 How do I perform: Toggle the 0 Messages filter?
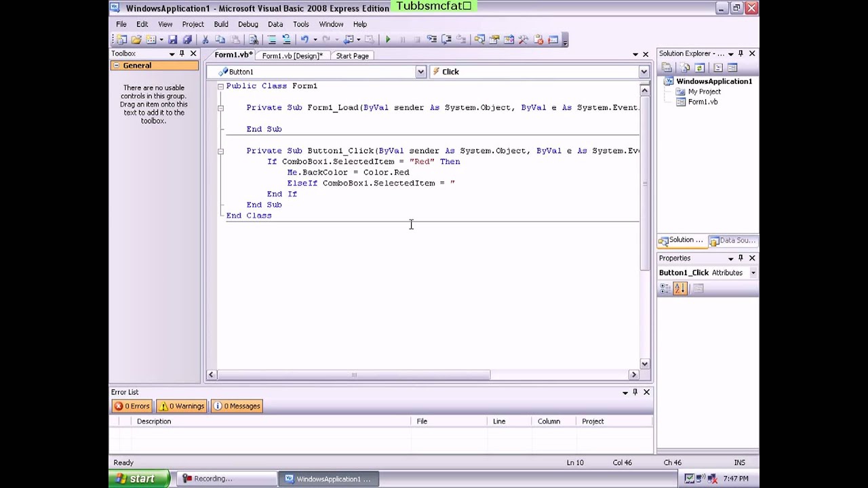click(237, 406)
